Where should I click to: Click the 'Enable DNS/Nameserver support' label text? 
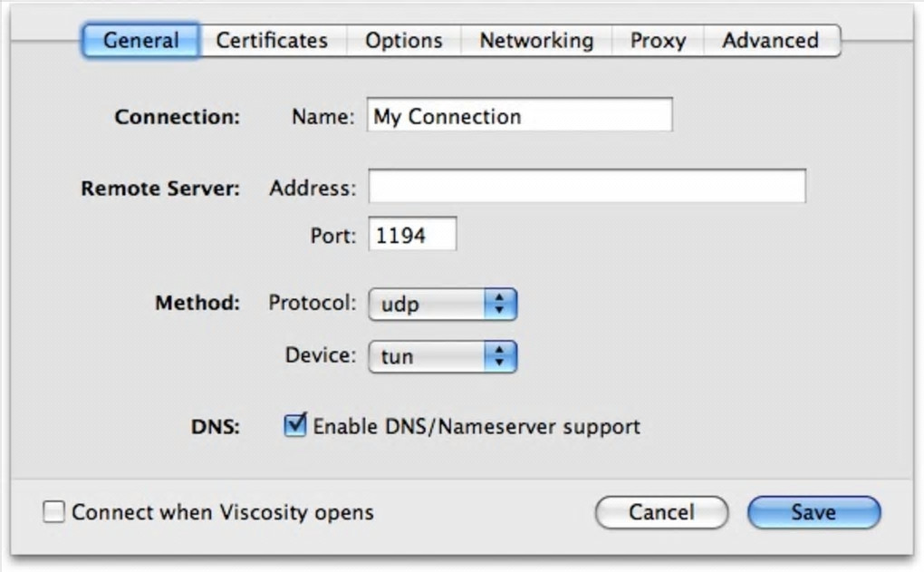coord(476,426)
